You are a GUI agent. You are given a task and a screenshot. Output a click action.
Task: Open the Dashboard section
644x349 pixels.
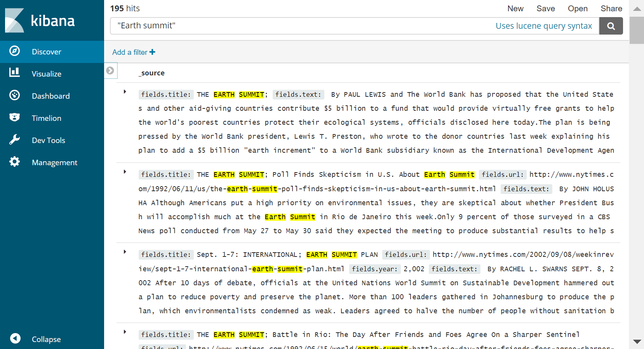pyautogui.click(x=51, y=96)
